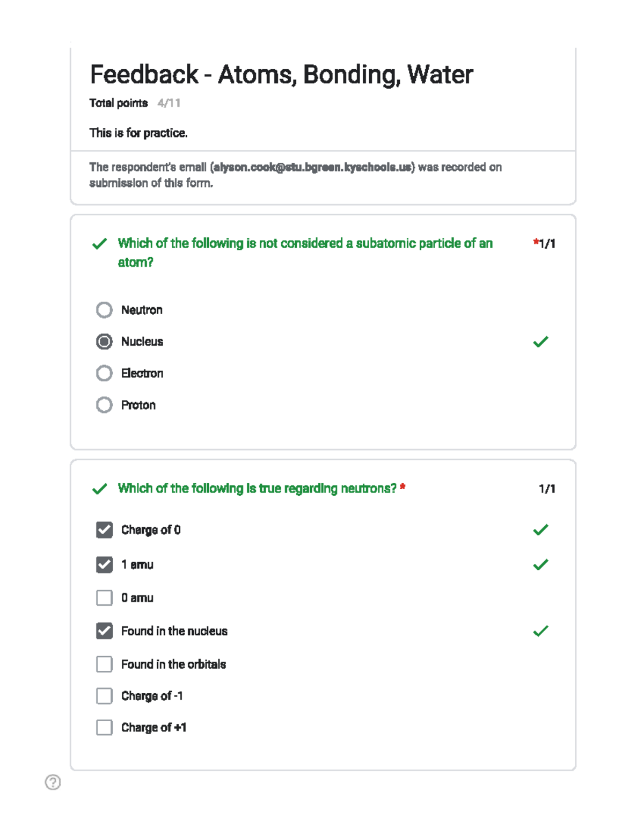Viewport: 644px width, 834px height.
Task: Click green checkmark beside 1 amu
Action: [540, 565]
